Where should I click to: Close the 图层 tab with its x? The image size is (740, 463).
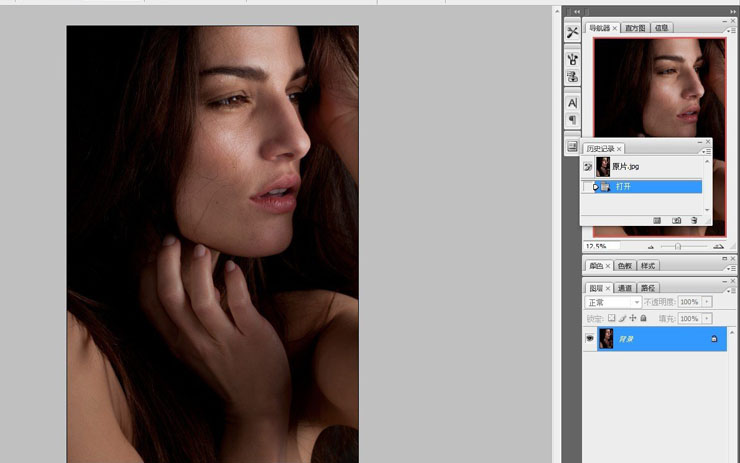tap(608, 289)
